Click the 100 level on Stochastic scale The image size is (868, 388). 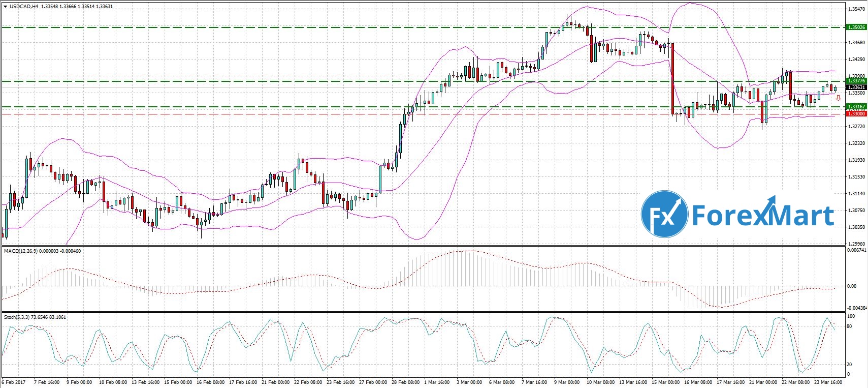[x=851, y=316]
